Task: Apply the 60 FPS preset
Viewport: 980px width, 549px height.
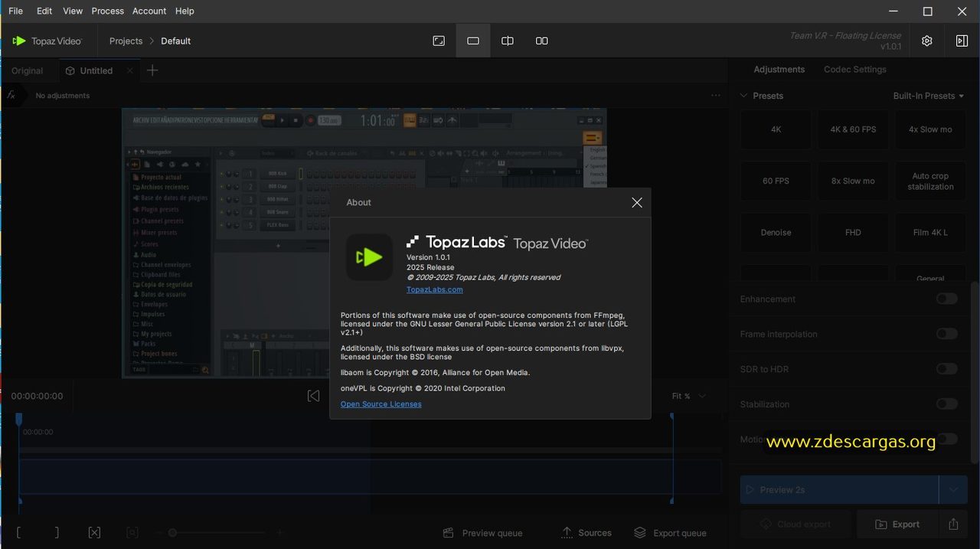Action: pyautogui.click(x=776, y=181)
